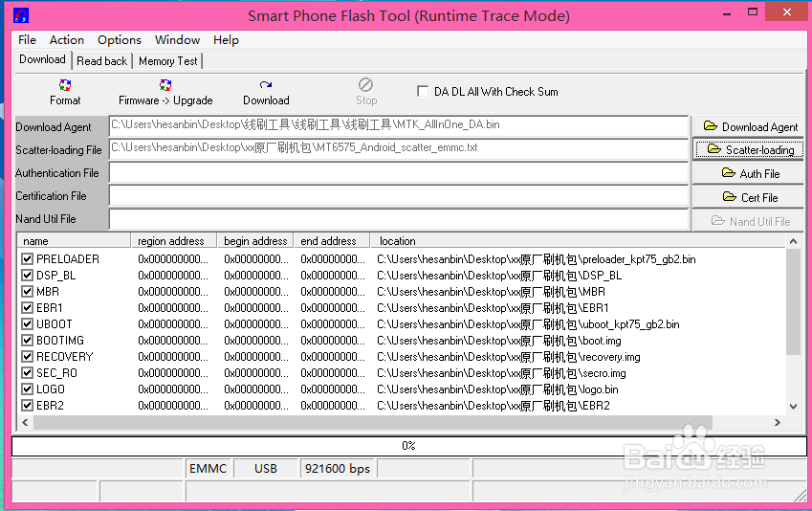Click the end address column header
Image resolution: width=812 pixels, height=511 pixels.
pos(332,241)
